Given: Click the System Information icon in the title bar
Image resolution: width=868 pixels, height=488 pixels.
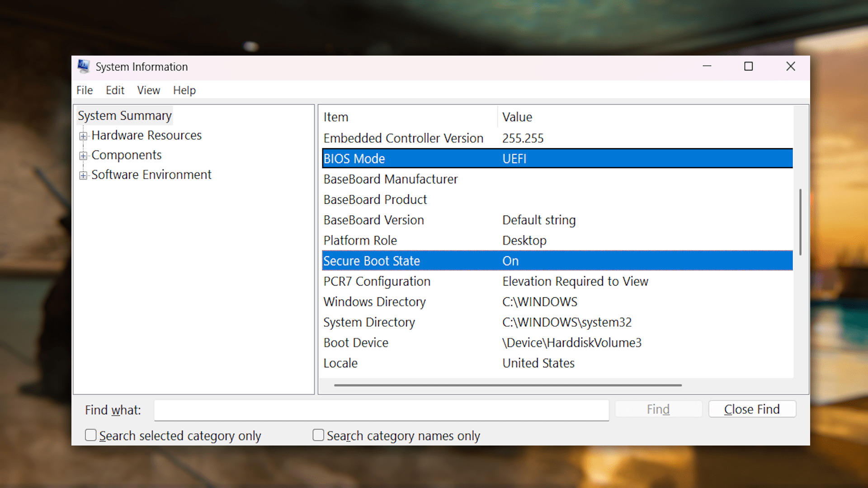Looking at the screenshot, I should [83, 66].
